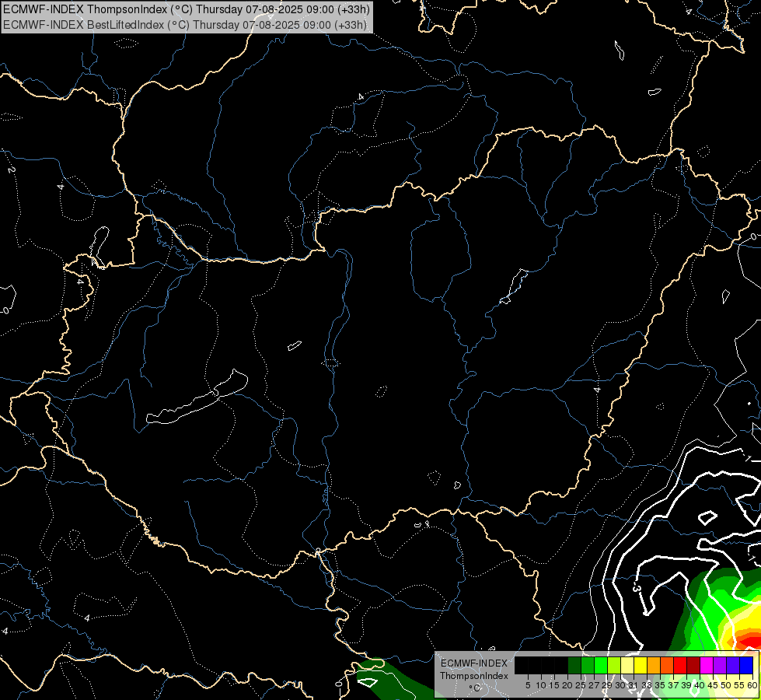Select the bright green 27–29 legend swatch

(601, 665)
